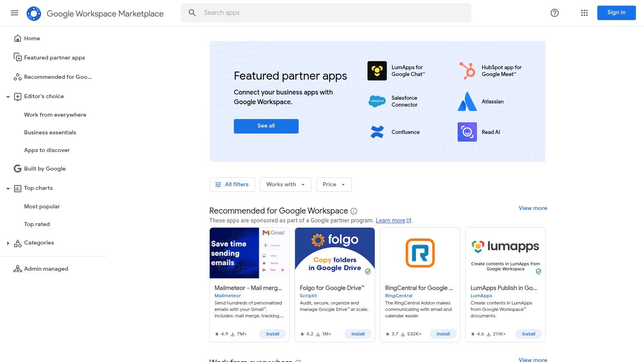Open the Google apps grid icon
Image resolution: width=644 pixels, height=362 pixels.
click(x=584, y=13)
